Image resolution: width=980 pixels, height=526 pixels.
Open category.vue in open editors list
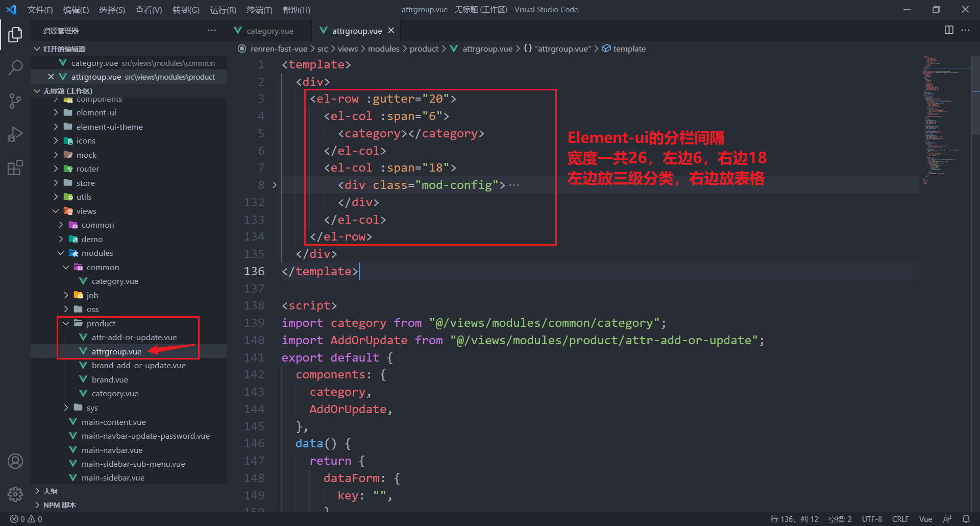coord(129,63)
